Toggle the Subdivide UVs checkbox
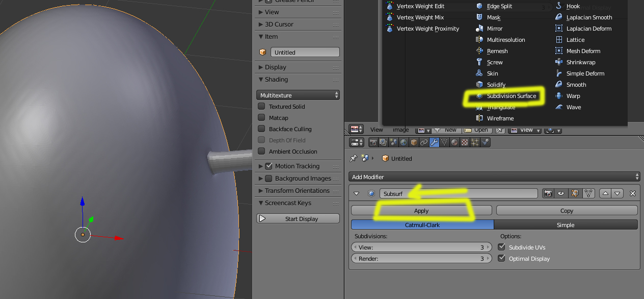The image size is (644, 299). [501, 247]
